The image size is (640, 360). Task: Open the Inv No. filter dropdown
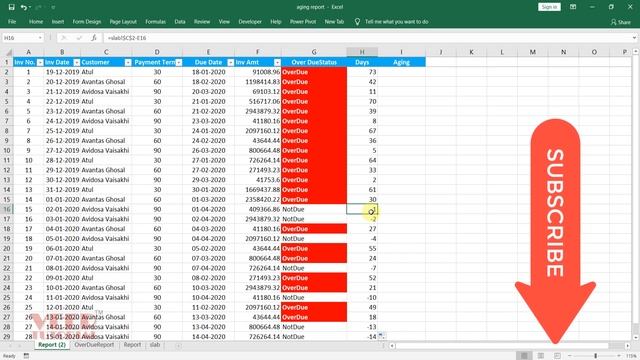[40, 62]
